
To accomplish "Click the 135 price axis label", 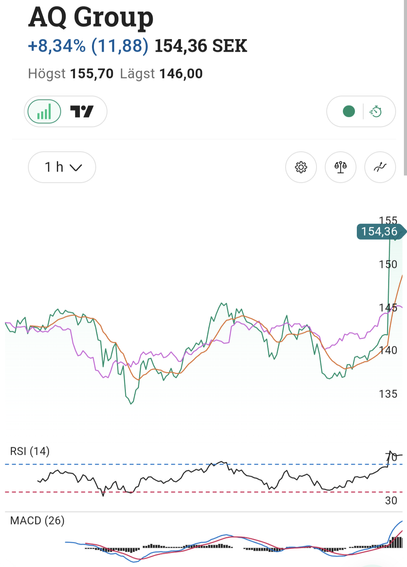I will coord(388,394).
